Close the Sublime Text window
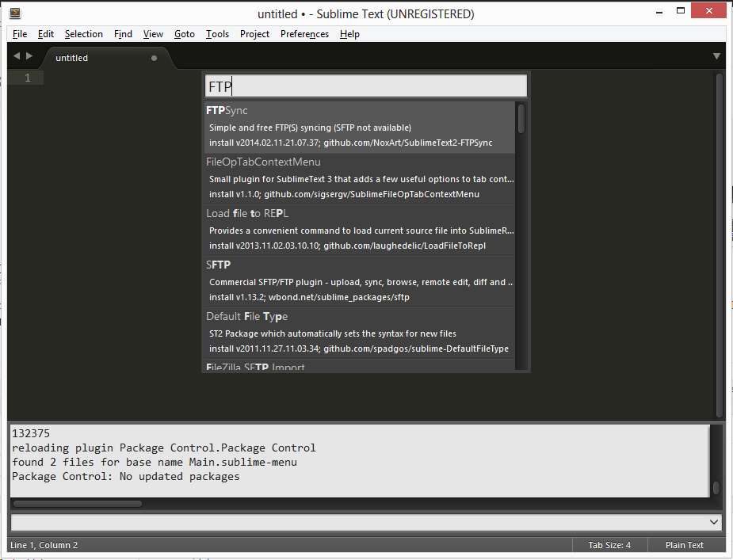 708,10
